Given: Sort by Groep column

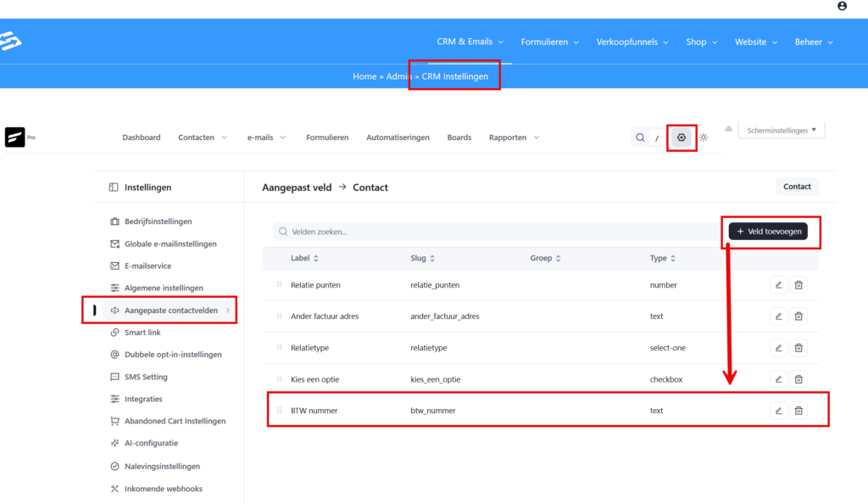Looking at the screenshot, I should [545, 258].
